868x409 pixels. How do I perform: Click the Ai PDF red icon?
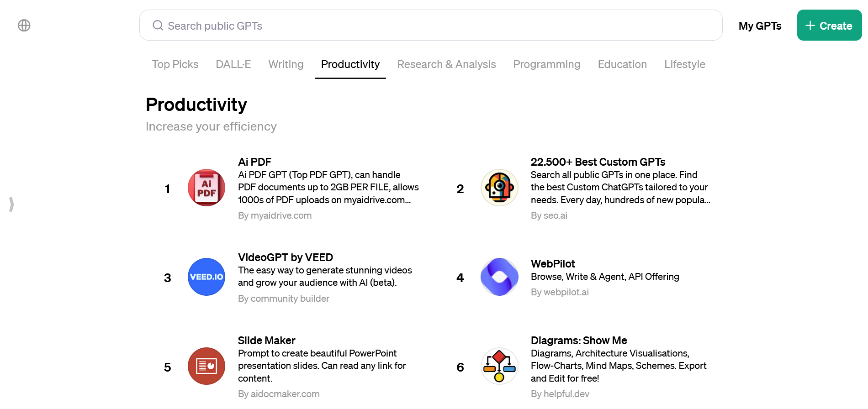click(206, 188)
